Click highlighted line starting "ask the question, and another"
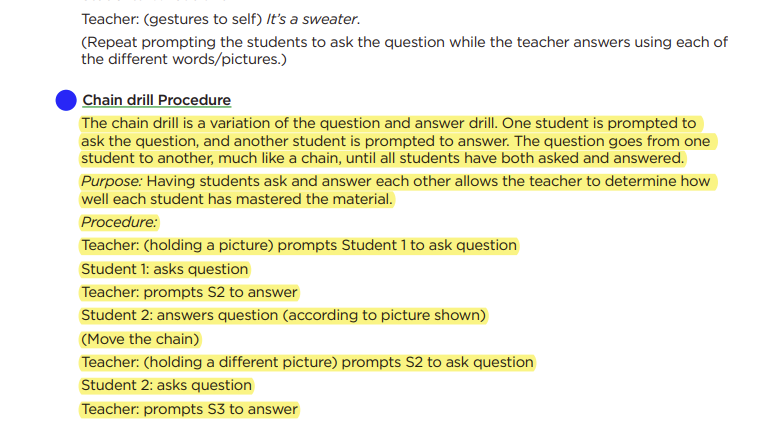The width and height of the screenshot is (778, 440). (x=395, y=141)
